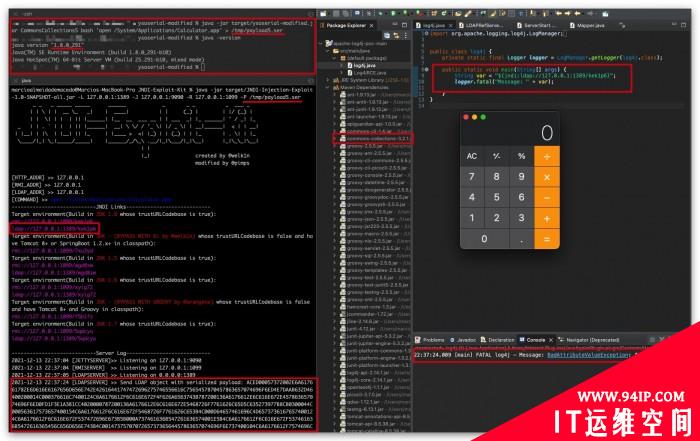Screen dimensions: 700x441
Task: Click digit 3 on the Calculator
Action: coord(521,219)
